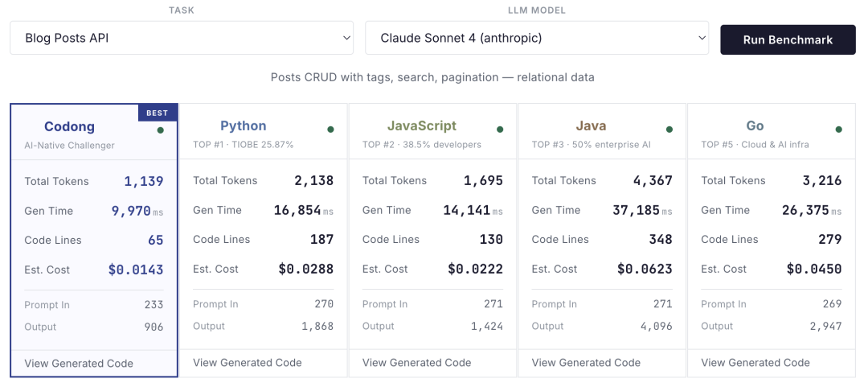Open View Generated Code on Go card
The height and width of the screenshot is (387, 868).
pyautogui.click(x=755, y=363)
